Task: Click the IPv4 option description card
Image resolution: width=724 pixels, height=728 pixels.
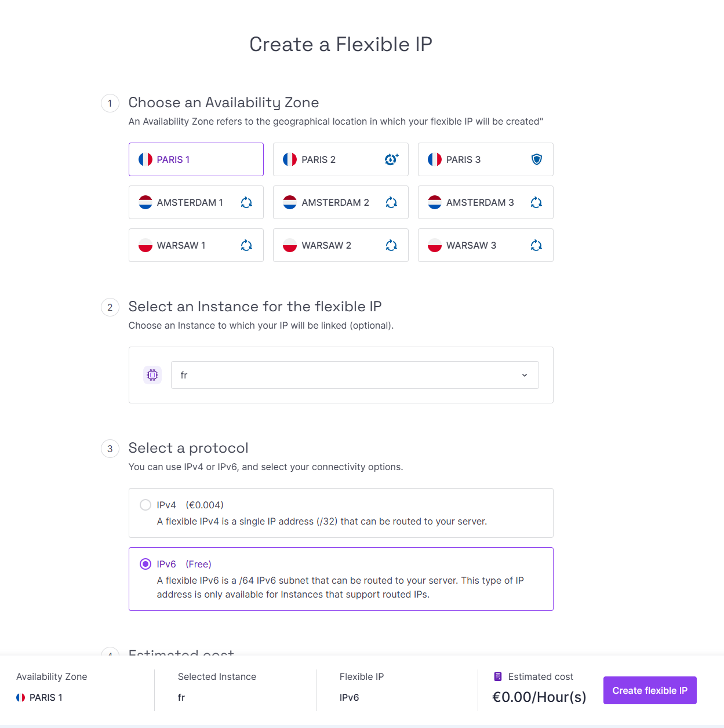Action: point(341,513)
